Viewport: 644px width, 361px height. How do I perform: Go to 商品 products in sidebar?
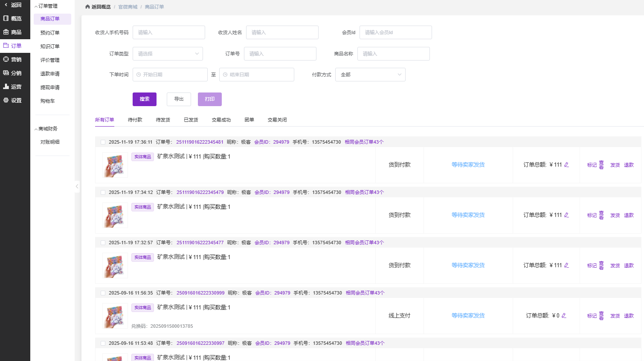pyautogui.click(x=6, y=32)
